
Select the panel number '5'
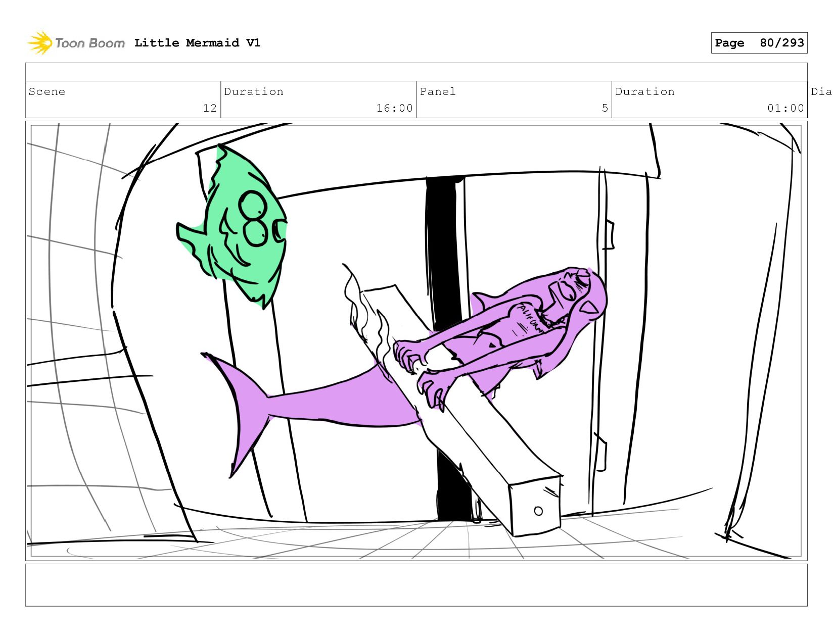[x=605, y=108]
